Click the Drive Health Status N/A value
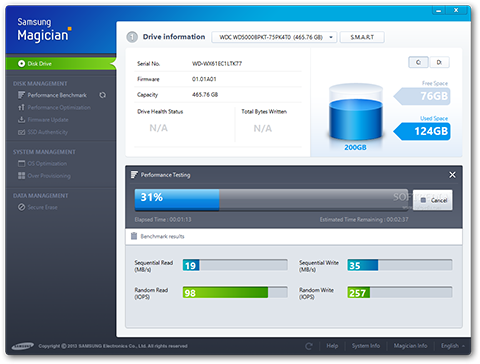The height and width of the screenshot is (364, 480). [159, 128]
